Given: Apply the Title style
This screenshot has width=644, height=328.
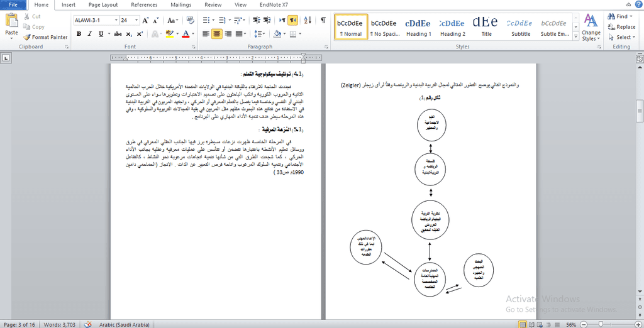Looking at the screenshot, I should click(x=487, y=26).
